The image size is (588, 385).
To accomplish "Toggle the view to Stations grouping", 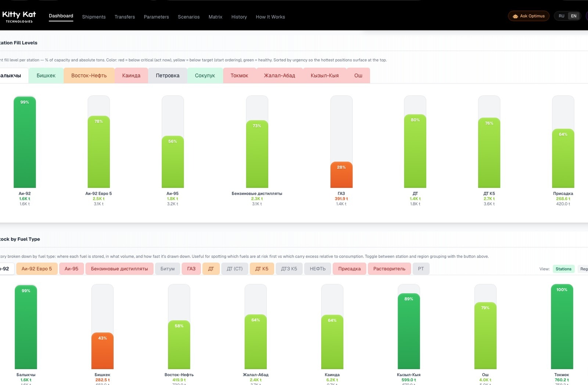I will click(563, 269).
